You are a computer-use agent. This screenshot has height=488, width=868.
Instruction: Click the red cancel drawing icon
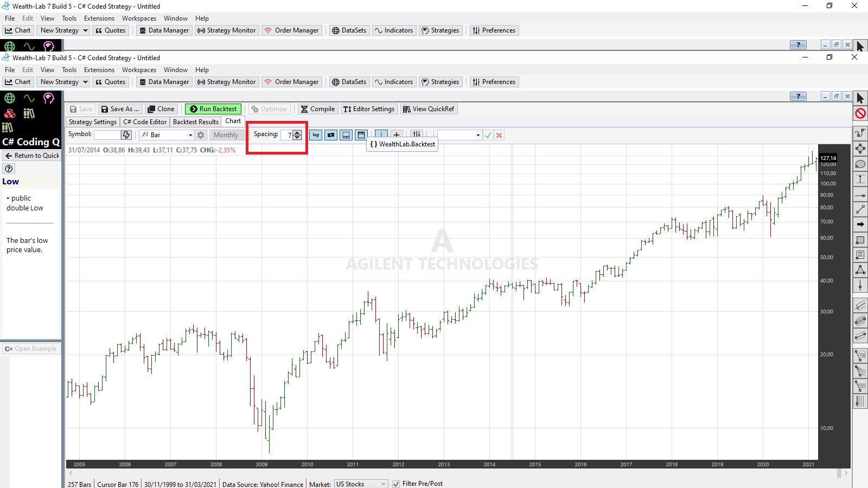point(860,113)
